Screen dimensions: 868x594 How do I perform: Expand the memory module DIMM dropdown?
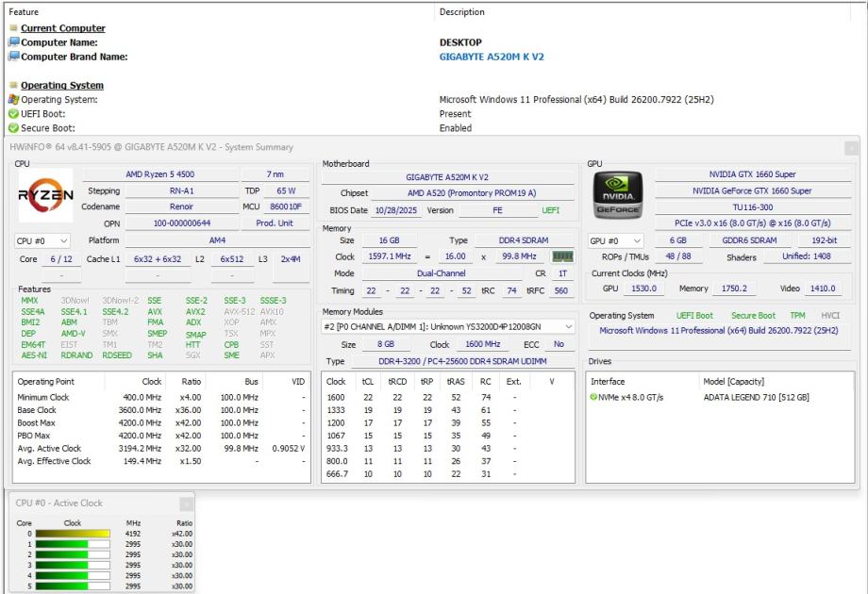pos(448,326)
